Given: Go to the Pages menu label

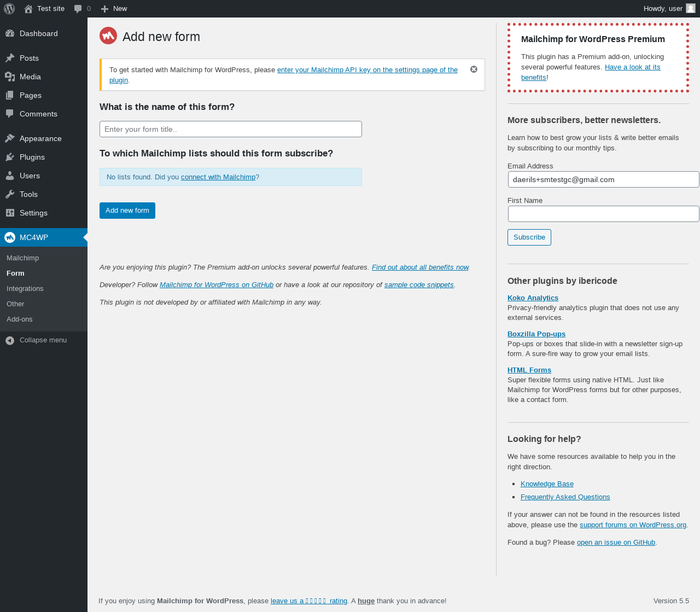Looking at the screenshot, I should click(x=31, y=95).
